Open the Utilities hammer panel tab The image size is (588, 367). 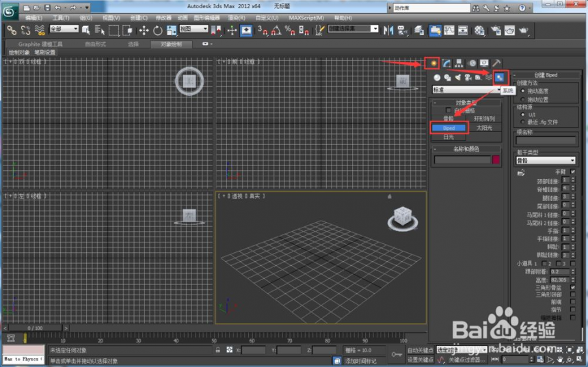pyautogui.click(x=496, y=63)
